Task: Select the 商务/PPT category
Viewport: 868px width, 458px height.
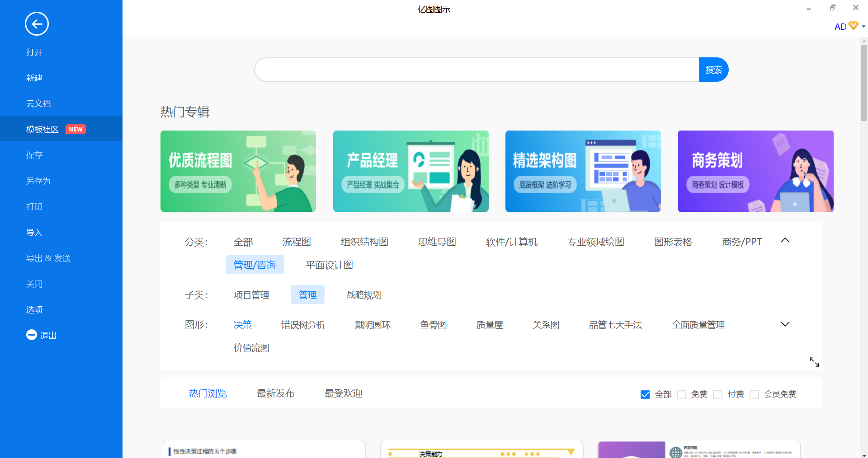Action: pyautogui.click(x=742, y=242)
